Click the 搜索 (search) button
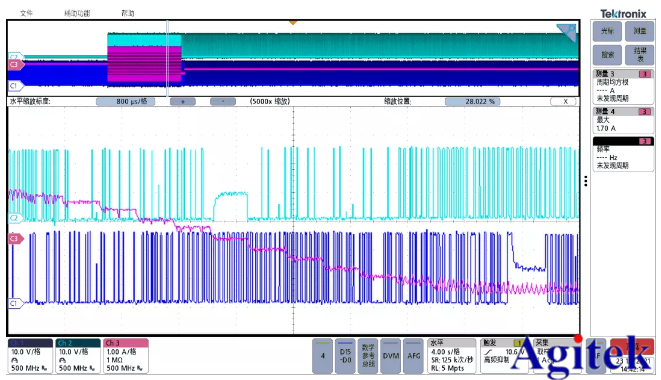The image size is (661, 380). click(607, 55)
